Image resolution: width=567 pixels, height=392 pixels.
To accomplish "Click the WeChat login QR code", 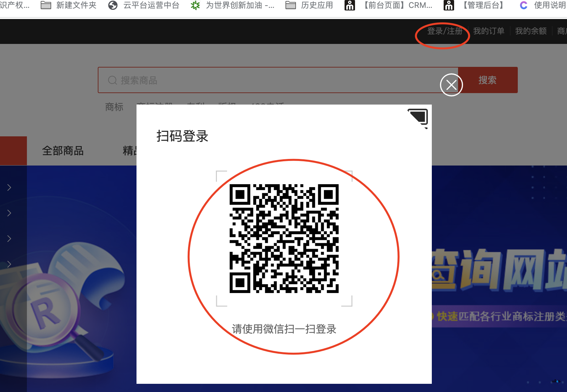I will pos(284,239).
